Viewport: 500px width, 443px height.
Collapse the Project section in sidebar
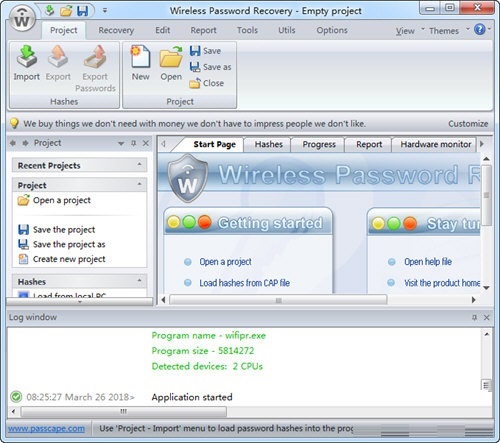139,184
